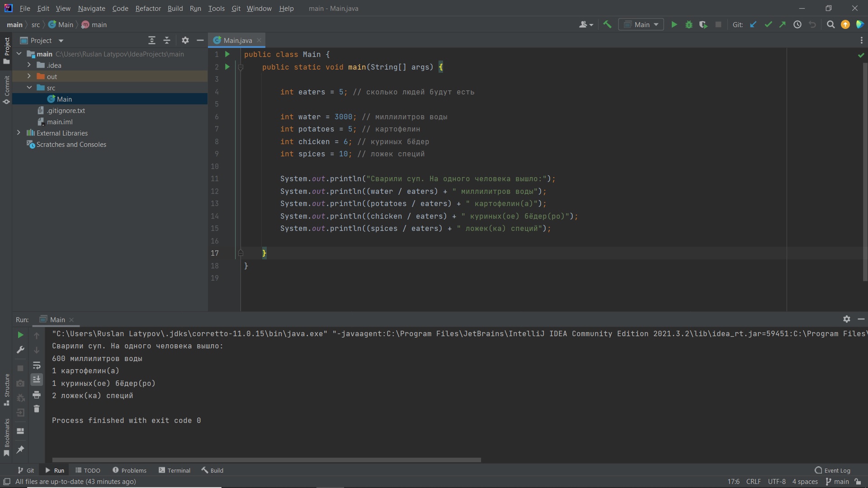
Task: Click horizontal scrollbar in Run console
Action: (x=267, y=460)
